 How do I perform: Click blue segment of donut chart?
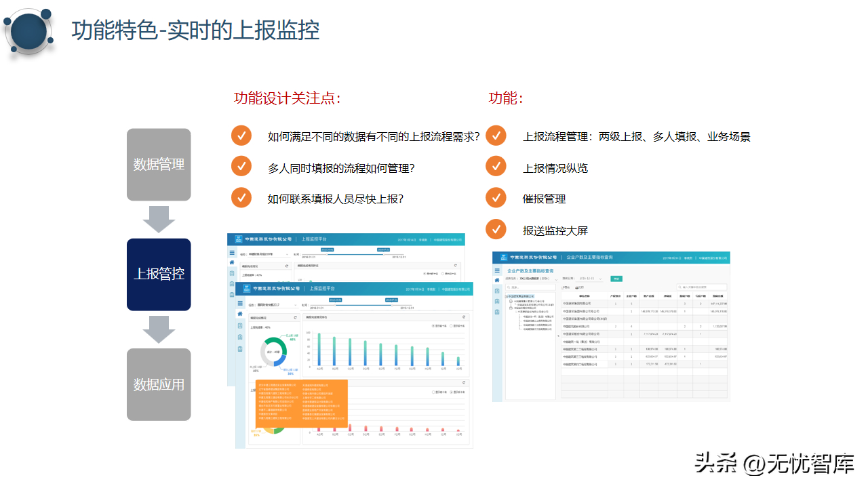280,360
